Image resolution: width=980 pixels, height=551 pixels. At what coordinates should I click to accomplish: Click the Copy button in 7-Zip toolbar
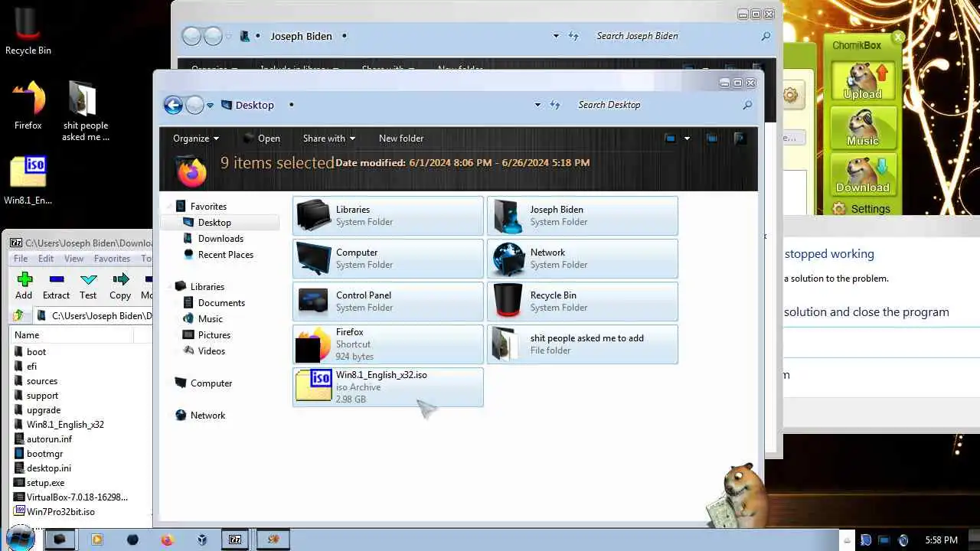pyautogui.click(x=120, y=285)
